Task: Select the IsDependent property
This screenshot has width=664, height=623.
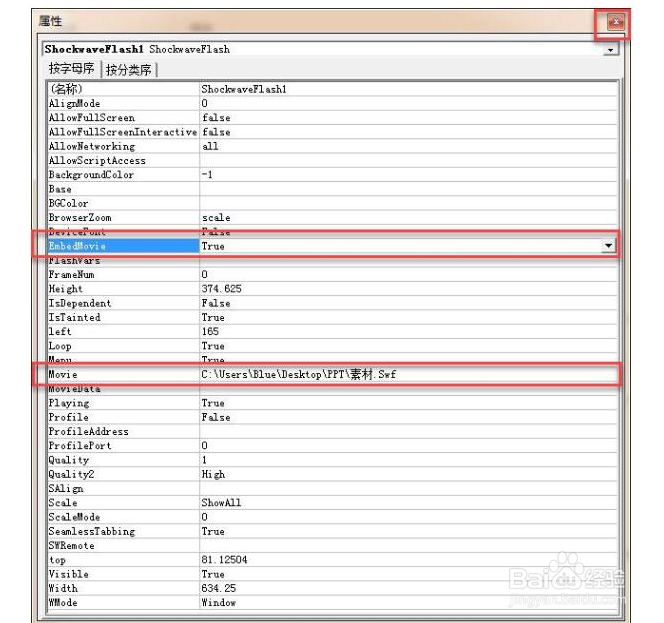Action: 80,303
